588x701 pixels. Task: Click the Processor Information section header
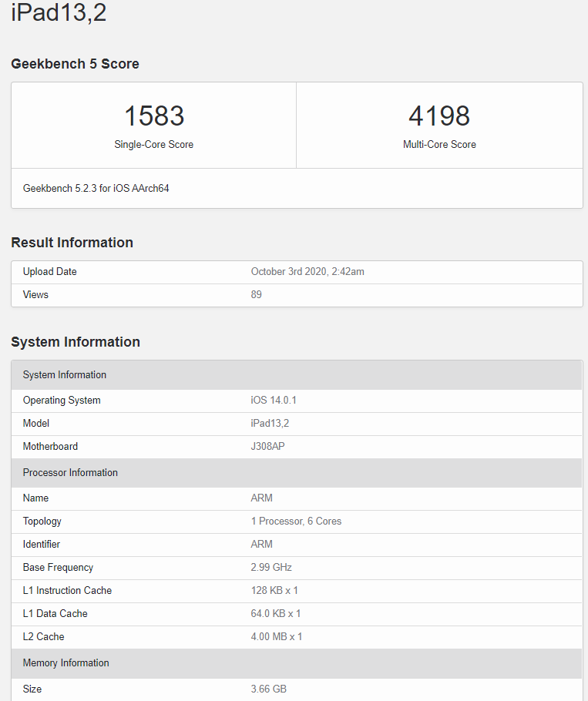(297, 472)
